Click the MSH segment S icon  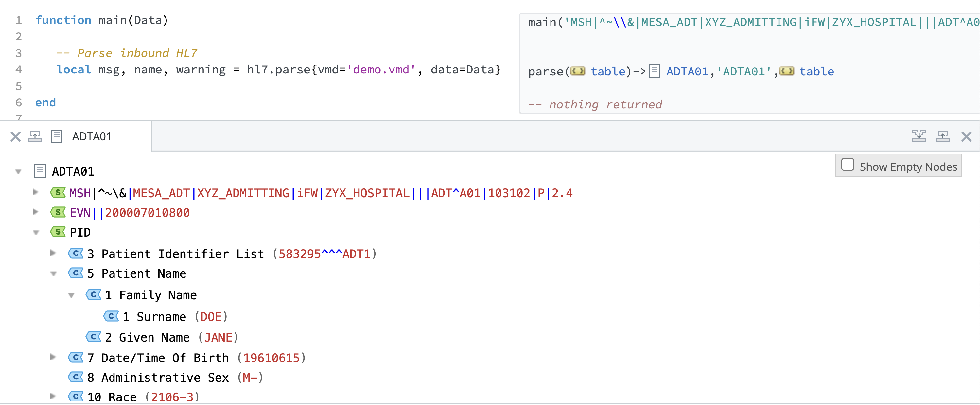[x=58, y=193]
